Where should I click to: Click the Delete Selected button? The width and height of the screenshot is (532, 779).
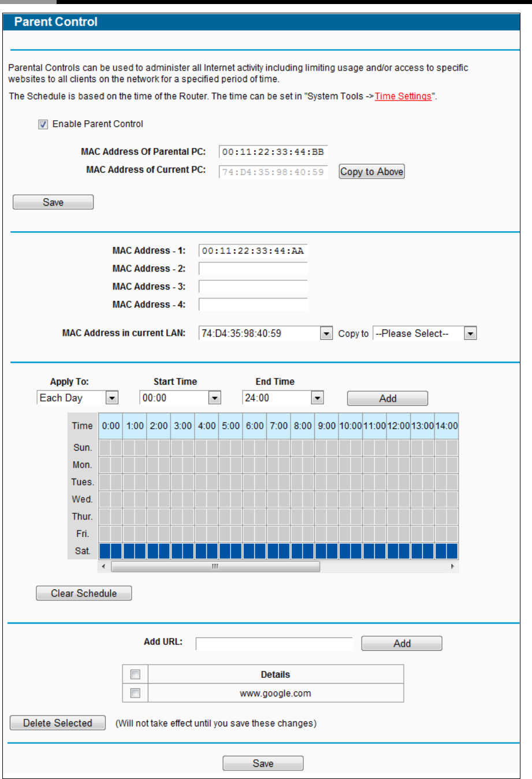coord(58,723)
